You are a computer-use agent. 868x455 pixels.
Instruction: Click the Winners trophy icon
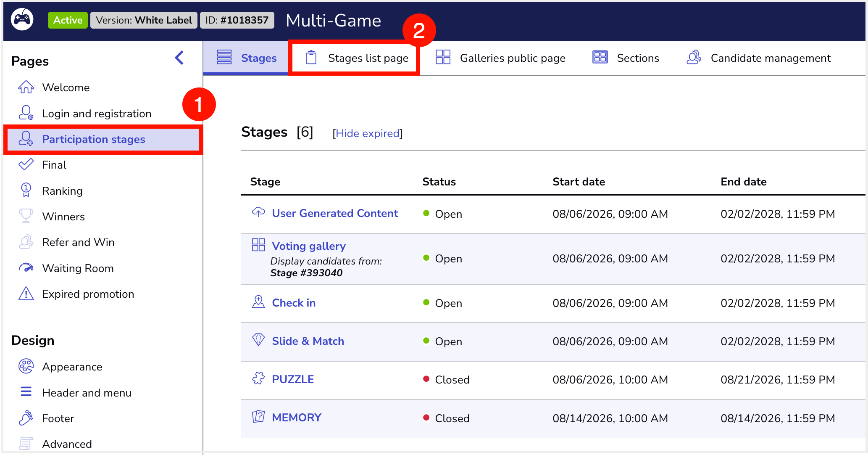pyautogui.click(x=26, y=216)
